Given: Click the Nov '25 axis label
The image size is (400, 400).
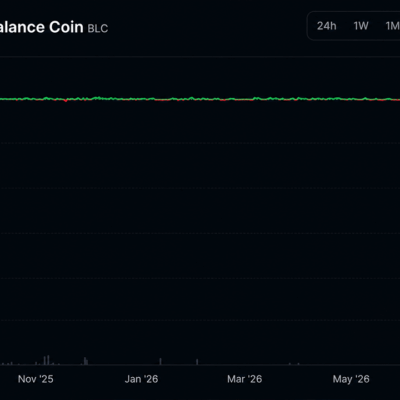Looking at the screenshot, I should 35,379.
